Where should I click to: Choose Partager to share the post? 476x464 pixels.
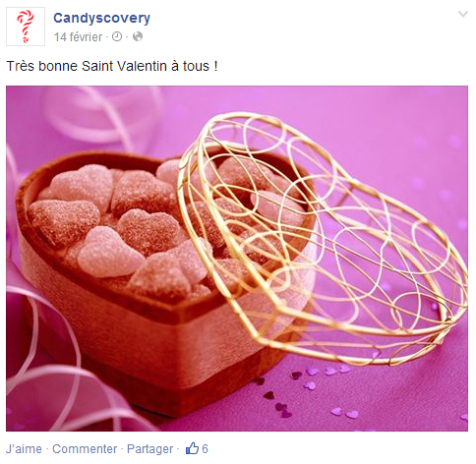pos(150,448)
